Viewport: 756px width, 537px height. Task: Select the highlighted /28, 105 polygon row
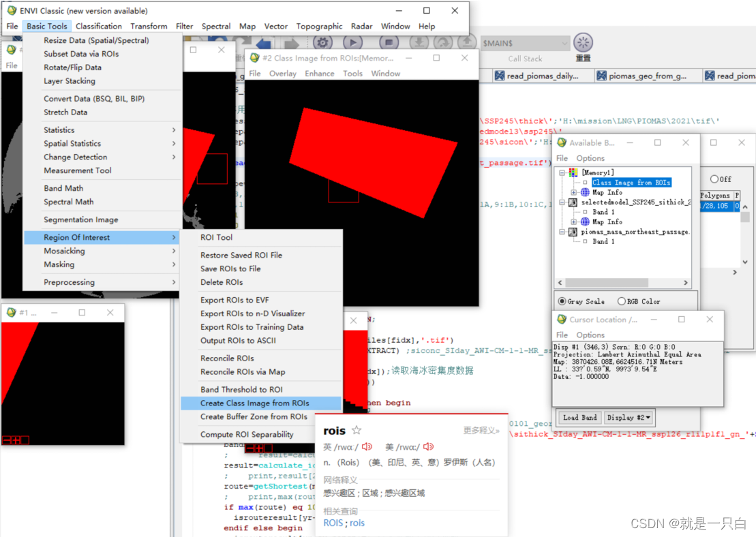[x=719, y=206]
